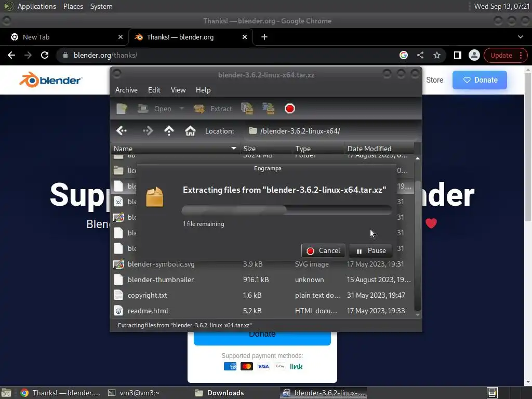
Task: Click the blender-symbolic.svg image icon
Action: [x=118, y=264]
